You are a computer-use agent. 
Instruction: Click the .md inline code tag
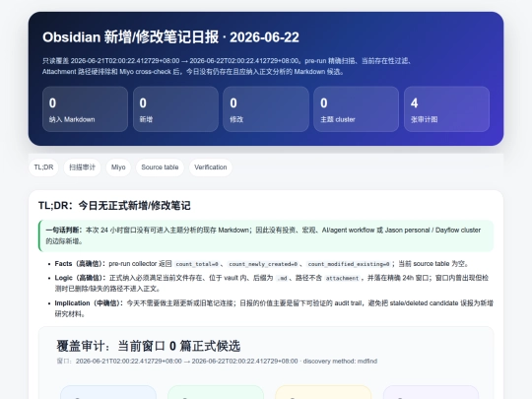282,278
